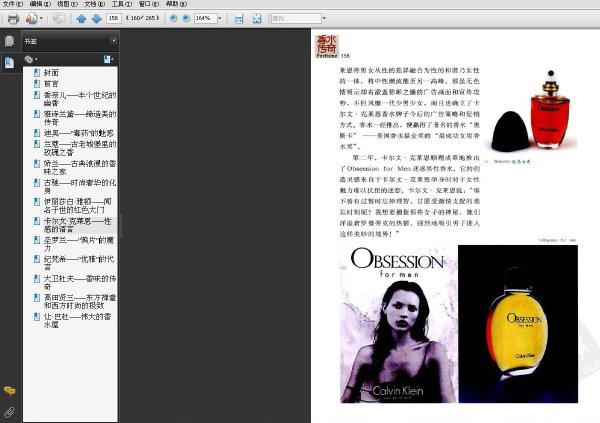Click the bookmark page icon beside 迪奥
This screenshot has height=423, width=600.
[x=37, y=133]
